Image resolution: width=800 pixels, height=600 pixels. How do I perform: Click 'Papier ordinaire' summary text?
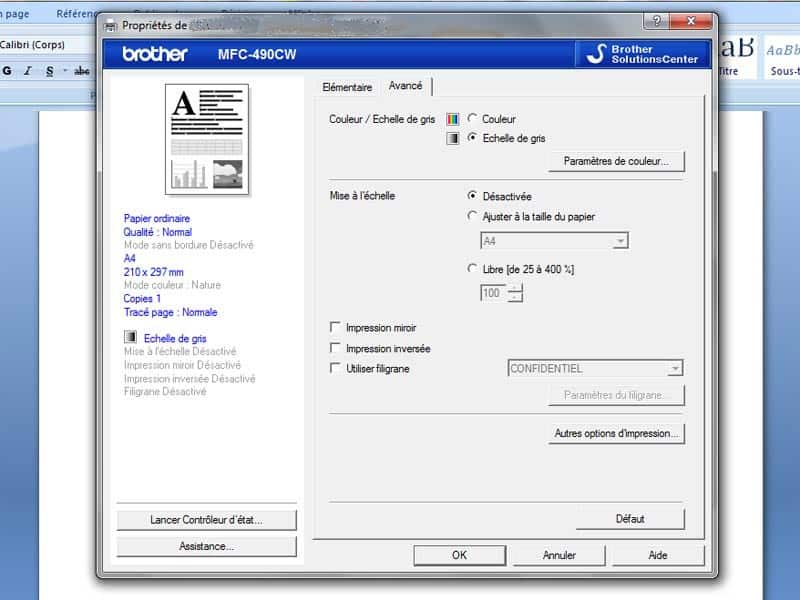pos(157,218)
